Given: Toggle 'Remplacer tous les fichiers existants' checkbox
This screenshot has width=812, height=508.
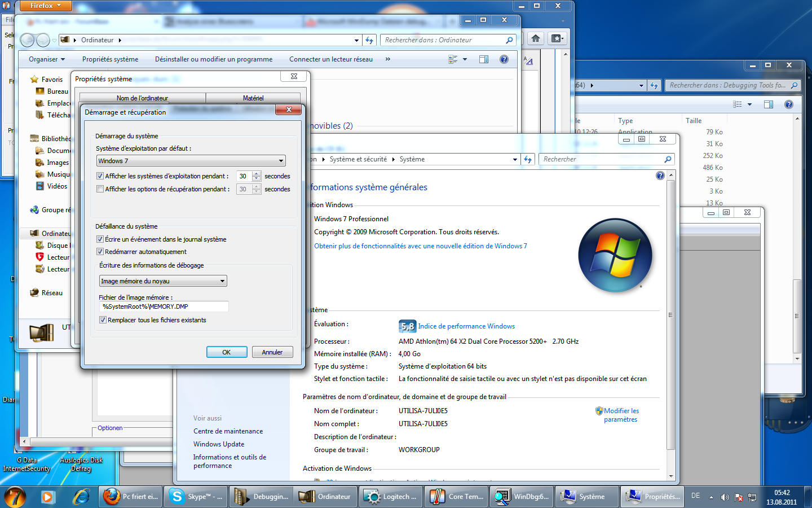Looking at the screenshot, I should pyautogui.click(x=103, y=320).
